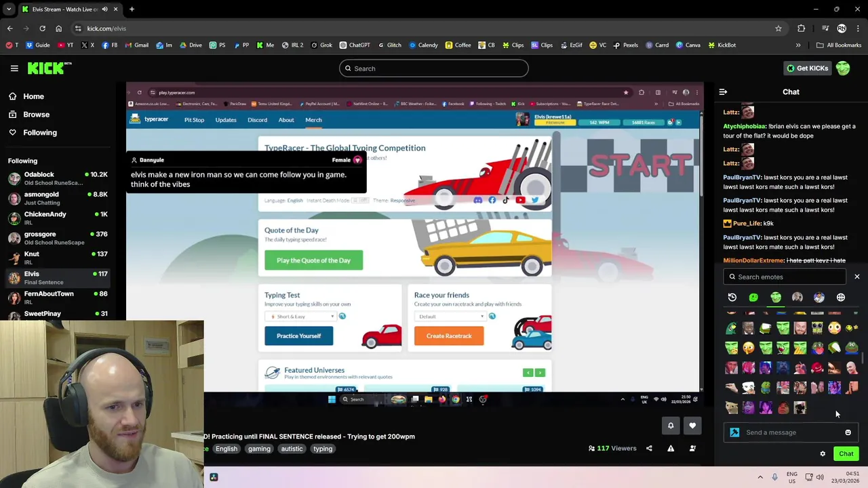Play the Quote of the Day
868x488 pixels.
tap(313, 260)
